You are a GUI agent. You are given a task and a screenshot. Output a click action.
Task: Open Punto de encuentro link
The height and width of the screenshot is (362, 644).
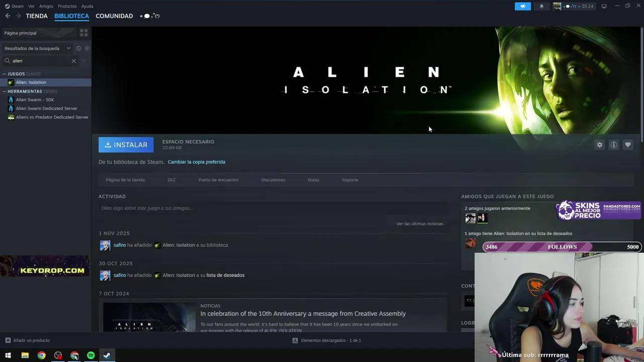[x=218, y=179]
